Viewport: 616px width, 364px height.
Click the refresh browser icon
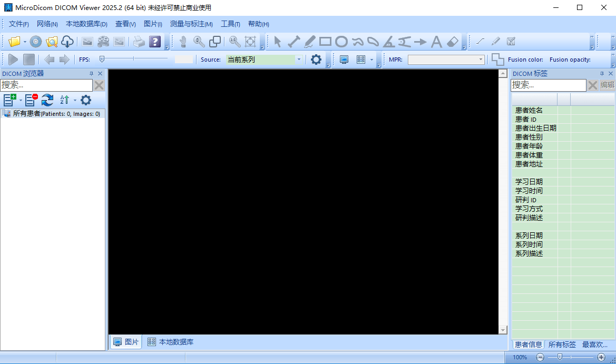(x=47, y=100)
